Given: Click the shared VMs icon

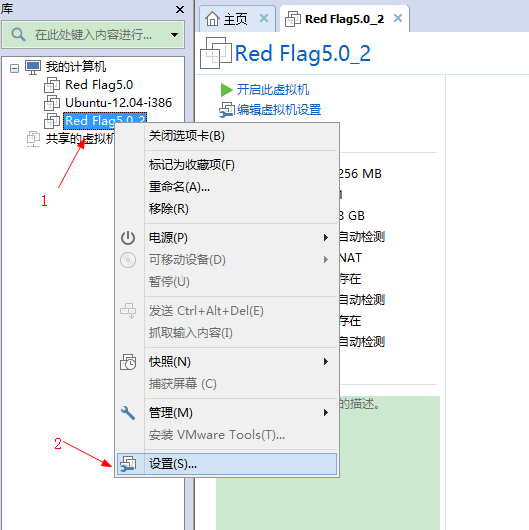Looking at the screenshot, I should click(x=33, y=139).
